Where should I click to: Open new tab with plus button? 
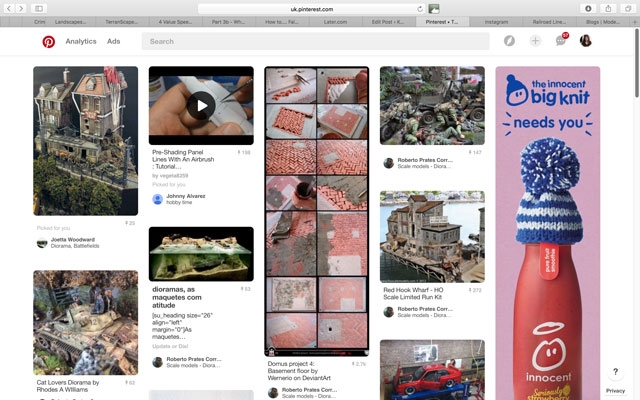(635, 22)
